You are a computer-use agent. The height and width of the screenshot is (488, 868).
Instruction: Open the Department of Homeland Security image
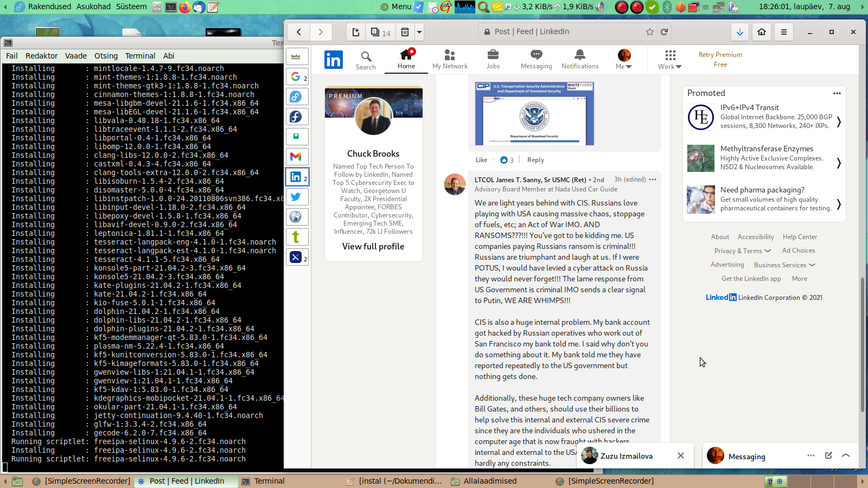coord(534,113)
